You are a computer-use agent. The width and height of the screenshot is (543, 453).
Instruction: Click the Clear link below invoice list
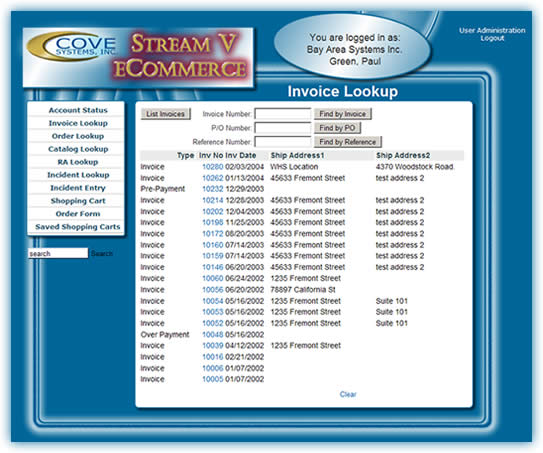pyautogui.click(x=348, y=394)
